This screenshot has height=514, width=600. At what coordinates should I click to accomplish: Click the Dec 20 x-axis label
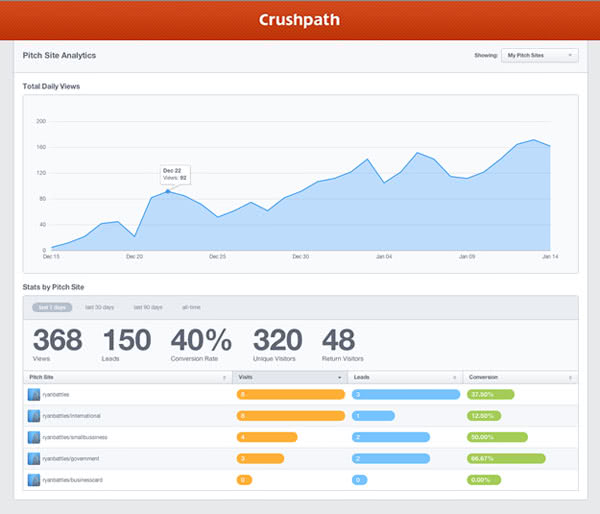click(x=134, y=256)
